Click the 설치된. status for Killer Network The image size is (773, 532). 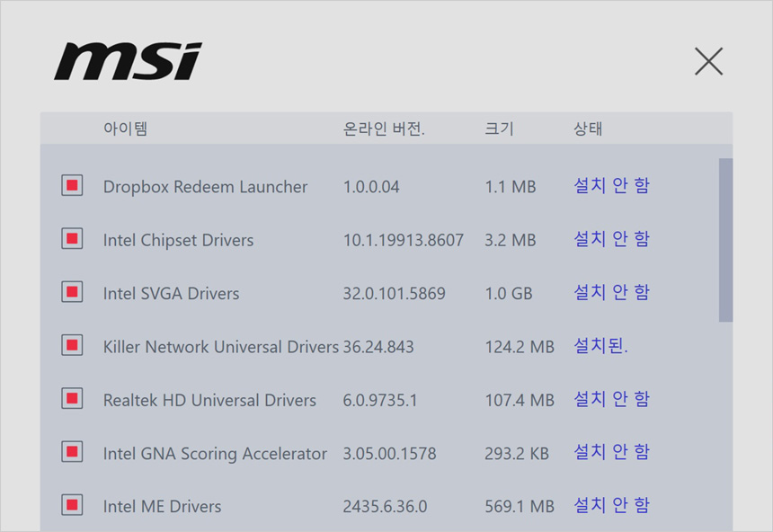click(601, 345)
